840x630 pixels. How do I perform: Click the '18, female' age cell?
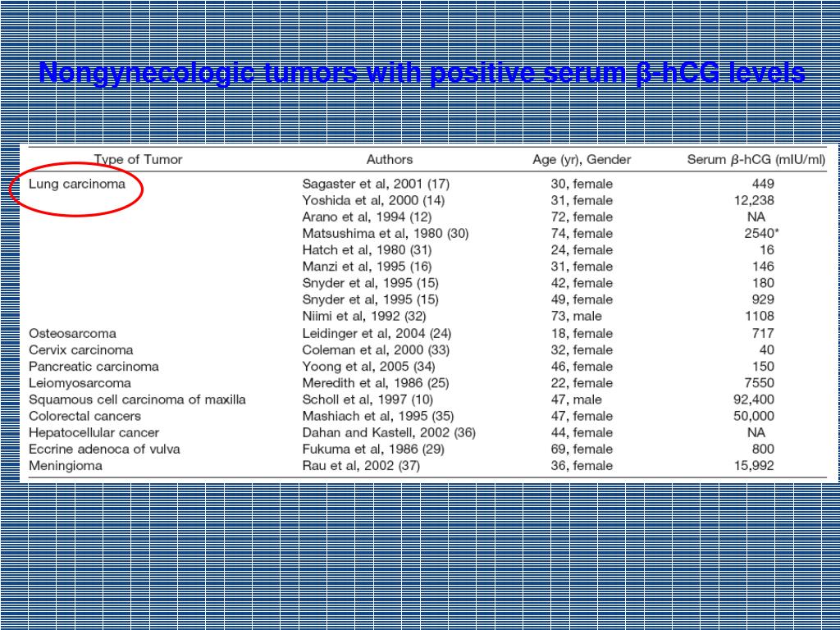click(582, 334)
